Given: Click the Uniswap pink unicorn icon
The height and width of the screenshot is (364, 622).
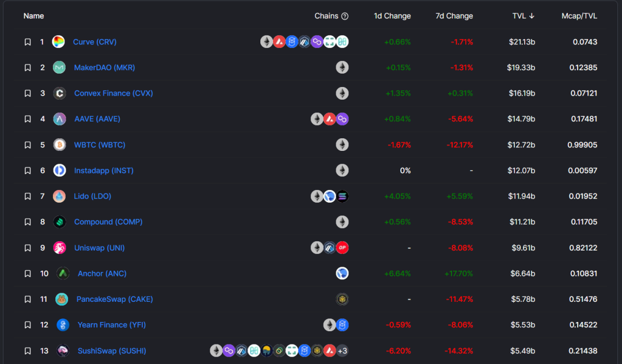Looking at the screenshot, I should [59, 248].
